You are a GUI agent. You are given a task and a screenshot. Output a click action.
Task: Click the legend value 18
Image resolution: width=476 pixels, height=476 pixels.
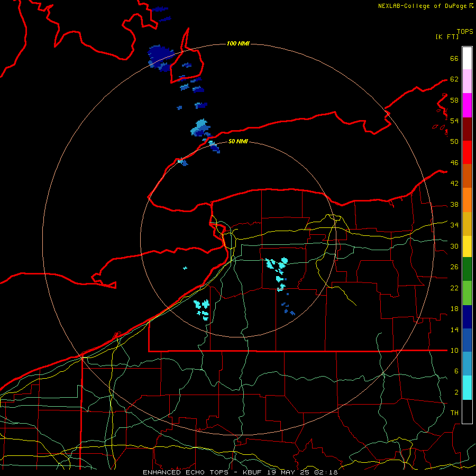tap(454, 309)
